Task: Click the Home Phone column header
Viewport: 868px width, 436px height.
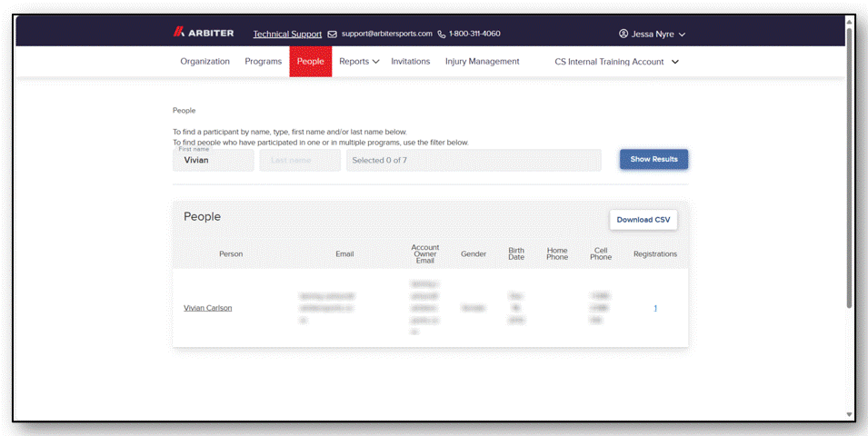Action: coord(557,254)
